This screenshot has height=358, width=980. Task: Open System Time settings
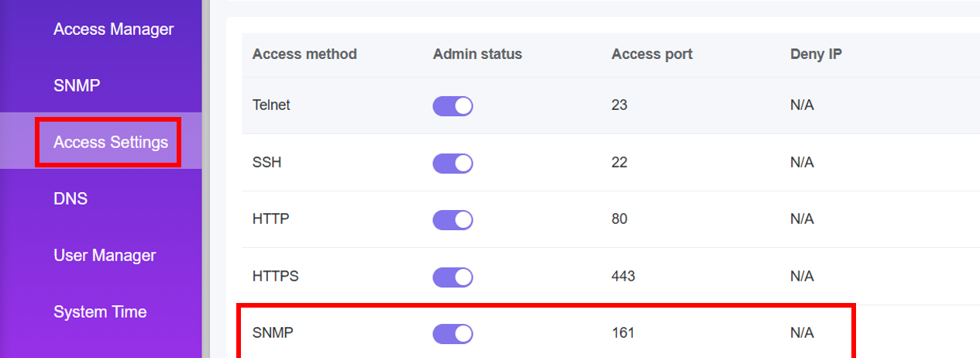100,312
